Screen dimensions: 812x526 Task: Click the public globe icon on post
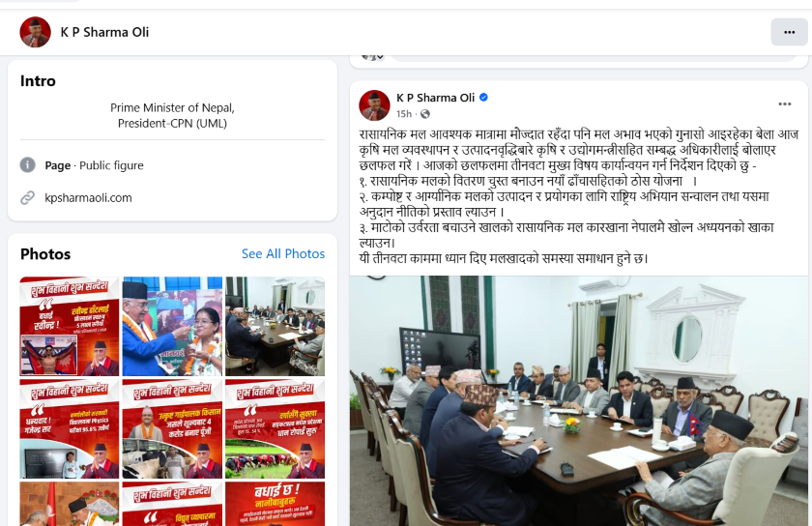(x=424, y=114)
